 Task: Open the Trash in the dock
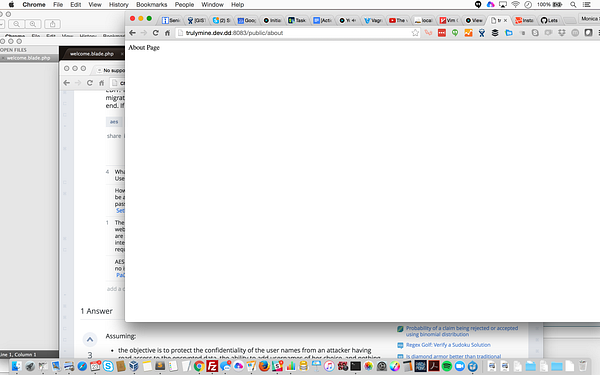pos(582,366)
